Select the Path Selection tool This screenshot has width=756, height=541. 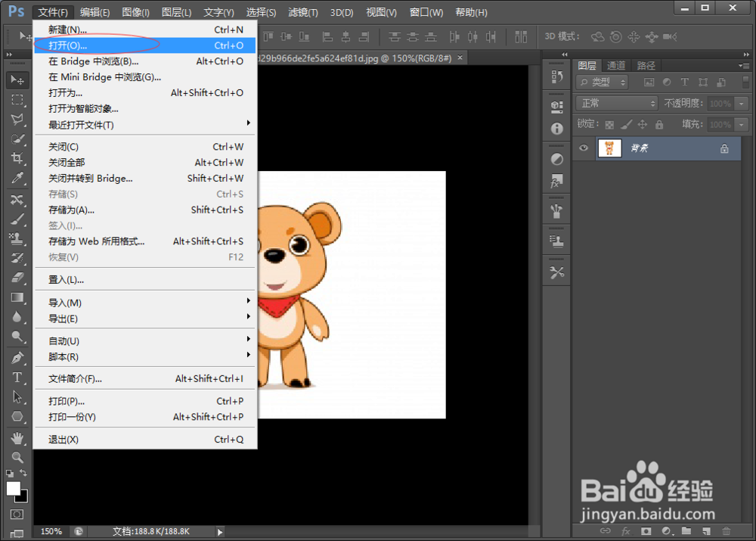[x=17, y=396]
